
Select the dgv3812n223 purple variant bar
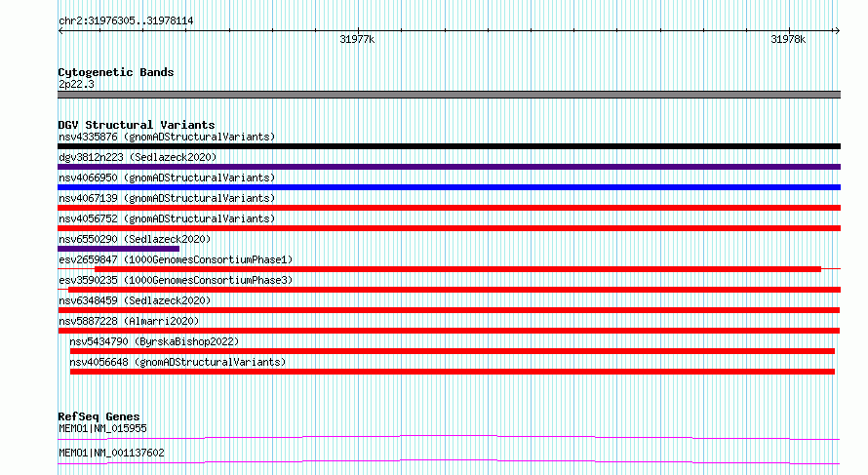pyautogui.click(x=449, y=167)
